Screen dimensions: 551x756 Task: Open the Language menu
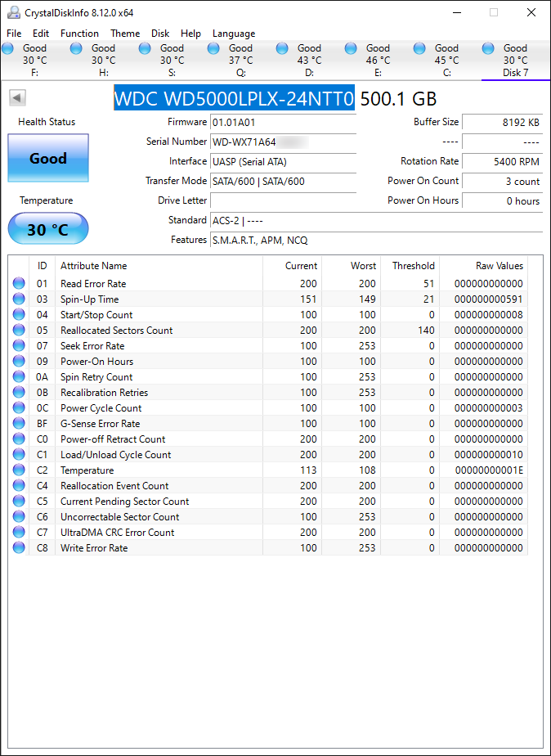point(234,34)
